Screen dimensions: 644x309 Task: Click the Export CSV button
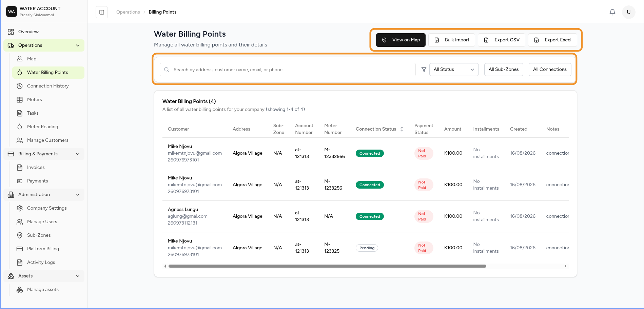502,40
